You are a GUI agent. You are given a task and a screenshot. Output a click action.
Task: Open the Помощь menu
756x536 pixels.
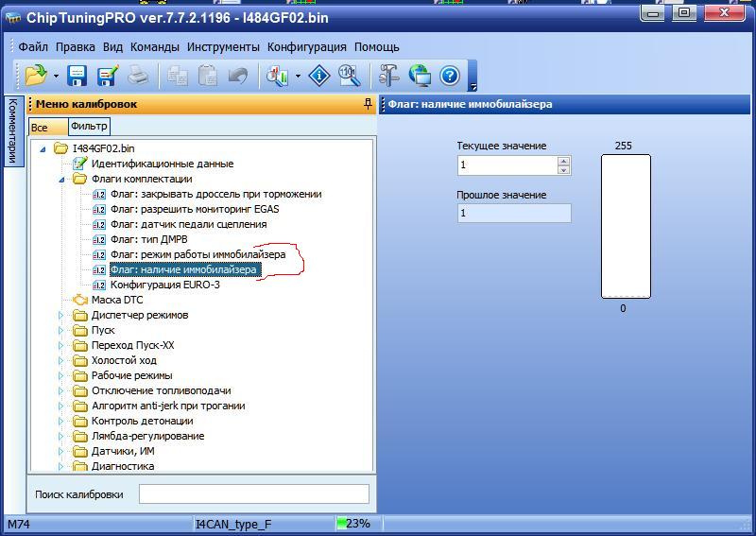click(x=376, y=47)
